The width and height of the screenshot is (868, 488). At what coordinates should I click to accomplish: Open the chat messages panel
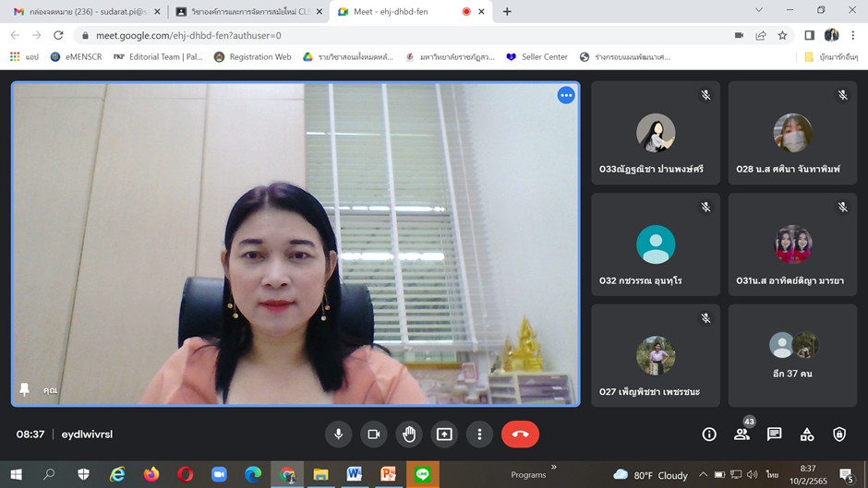point(774,434)
